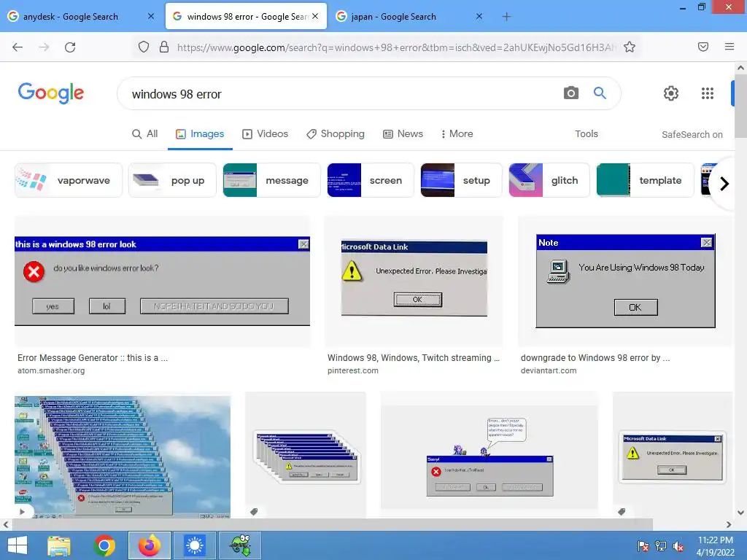The image size is (747, 560).
Task: Search by image using camera icon
Action: 570,93
